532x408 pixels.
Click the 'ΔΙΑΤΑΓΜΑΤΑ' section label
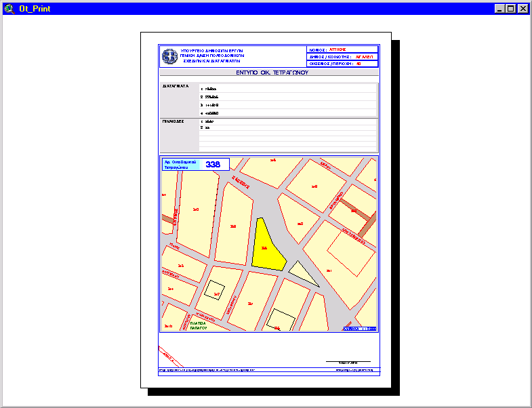(x=176, y=86)
